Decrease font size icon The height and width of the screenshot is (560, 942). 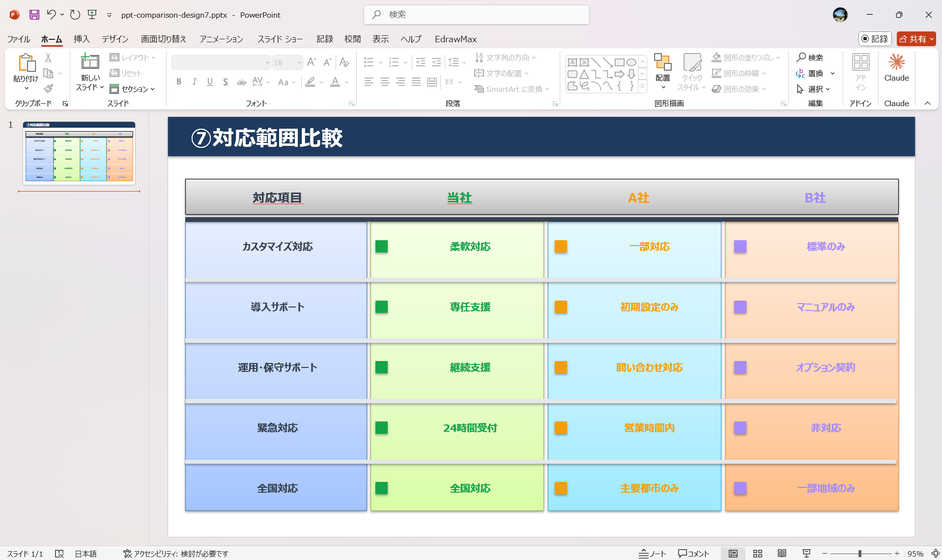click(327, 62)
